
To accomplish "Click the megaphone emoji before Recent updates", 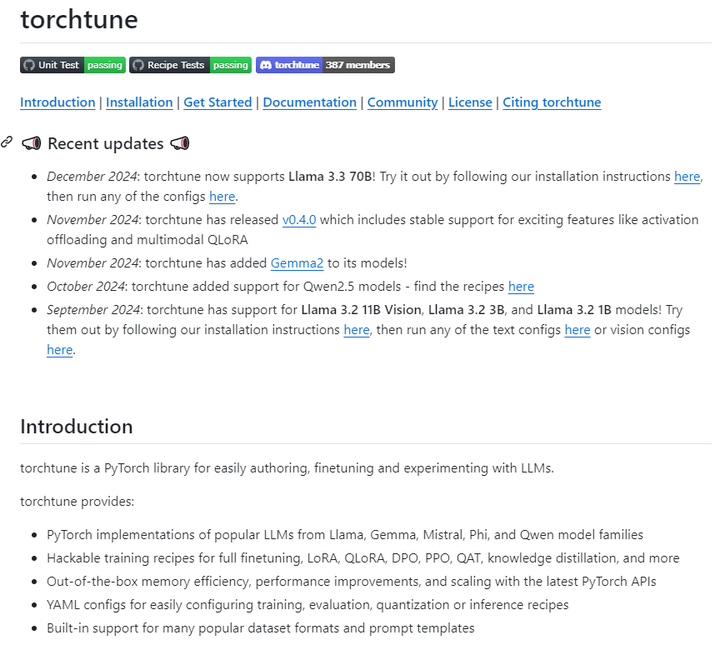I will click(x=31, y=144).
